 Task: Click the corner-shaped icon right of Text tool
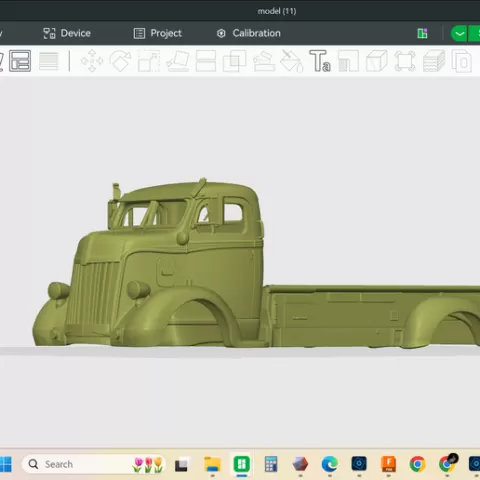pos(348,61)
